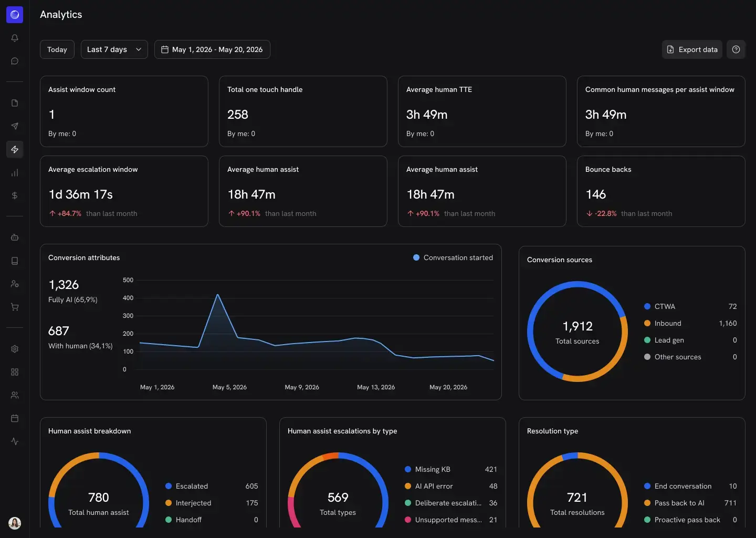Click the Unsupported mess… legend entry
756x538 pixels.
point(451,520)
